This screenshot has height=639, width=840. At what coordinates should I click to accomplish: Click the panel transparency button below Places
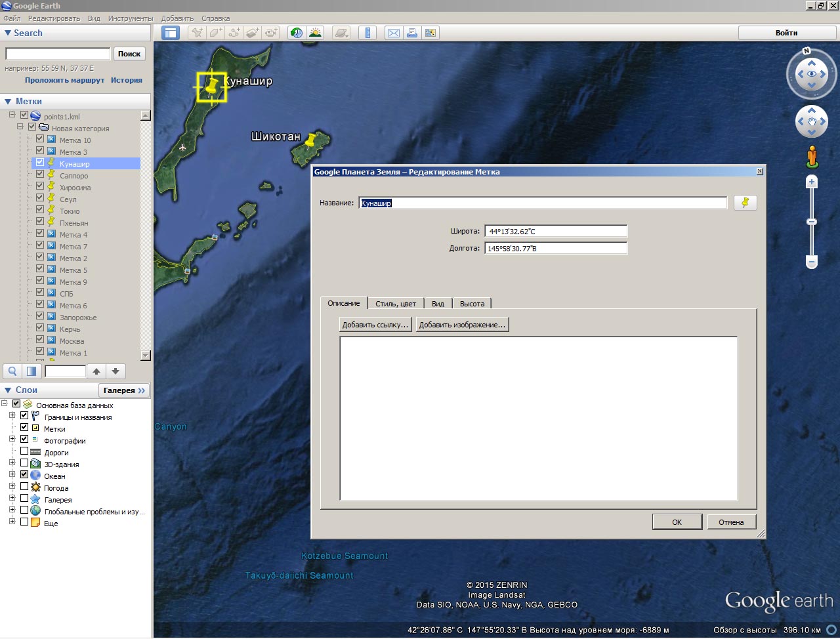(x=31, y=371)
